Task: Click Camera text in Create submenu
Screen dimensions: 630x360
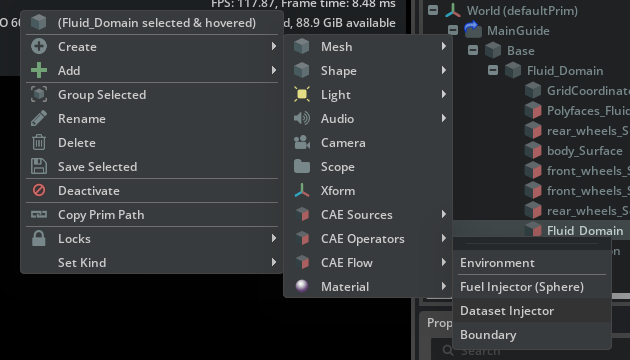Action: (343, 143)
